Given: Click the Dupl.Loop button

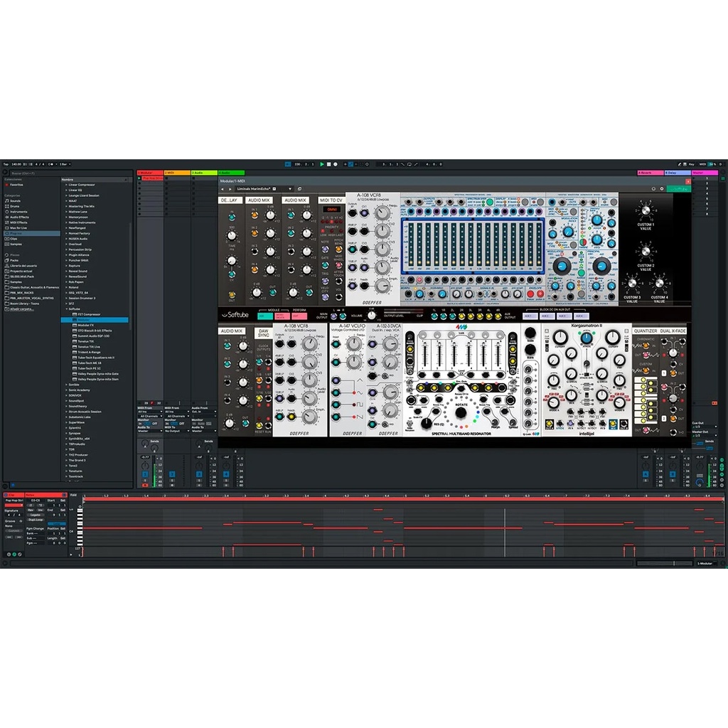Looking at the screenshot, I should coord(35,520).
